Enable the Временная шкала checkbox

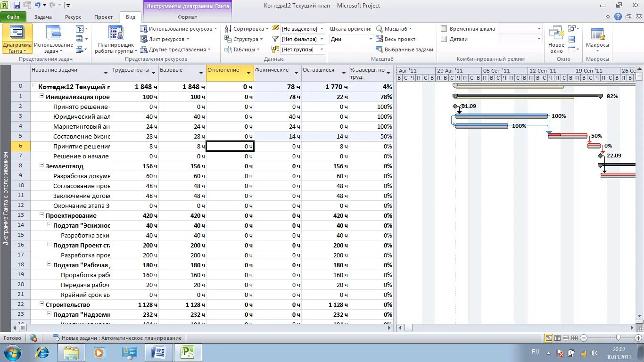[x=444, y=29]
